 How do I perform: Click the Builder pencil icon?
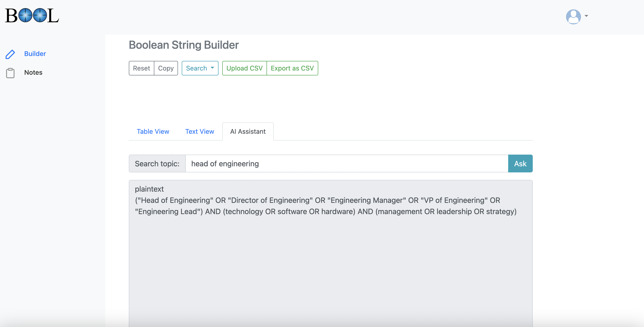[10, 54]
